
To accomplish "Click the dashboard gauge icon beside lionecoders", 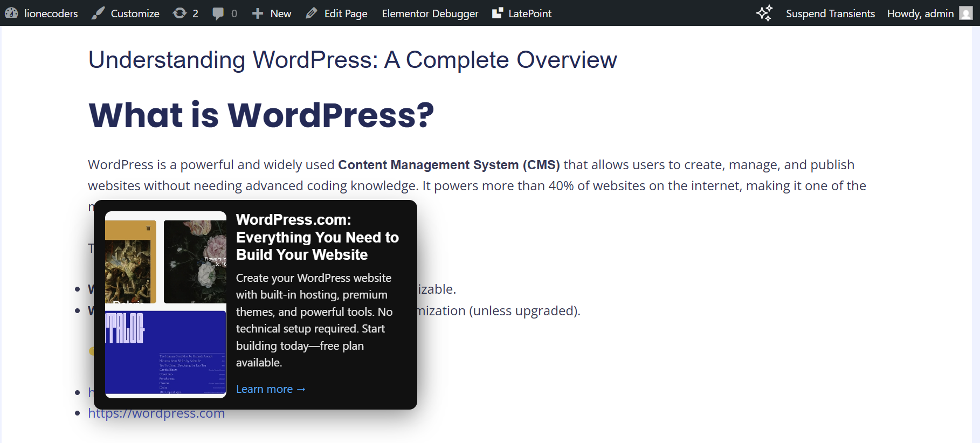I will pyautogui.click(x=11, y=13).
